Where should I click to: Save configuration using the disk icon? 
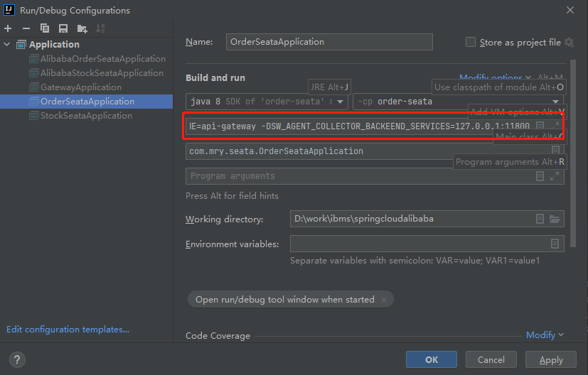[x=63, y=28]
